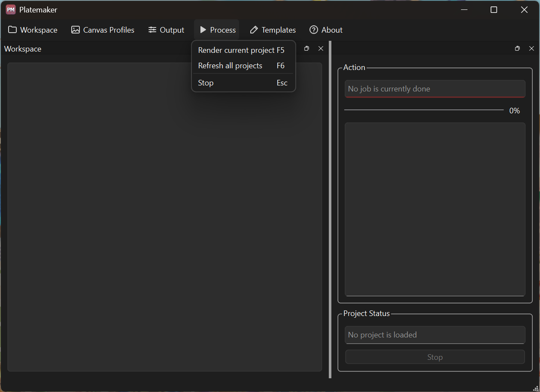The width and height of the screenshot is (540, 392).
Task: Click inside the Action log text area
Action: pyautogui.click(x=435, y=210)
